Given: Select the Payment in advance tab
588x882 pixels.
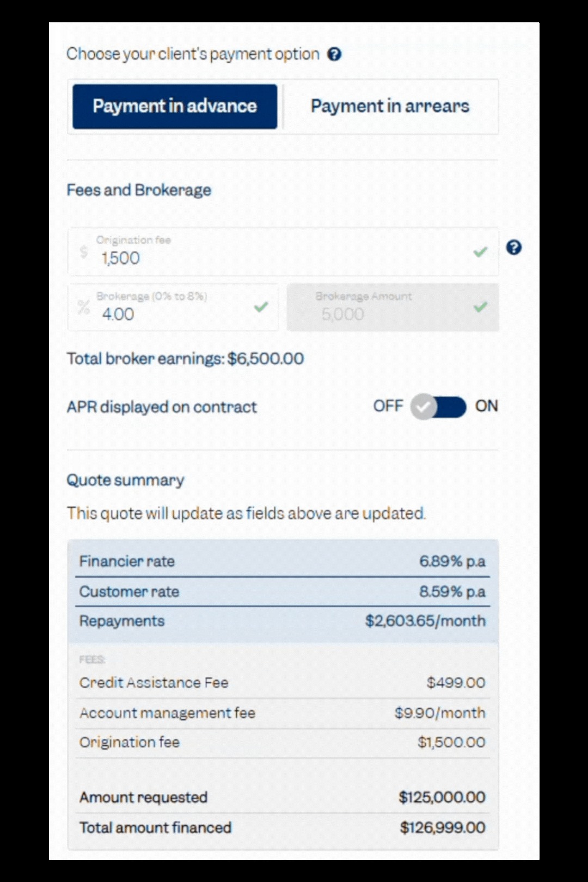Looking at the screenshot, I should (x=175, y=106).
